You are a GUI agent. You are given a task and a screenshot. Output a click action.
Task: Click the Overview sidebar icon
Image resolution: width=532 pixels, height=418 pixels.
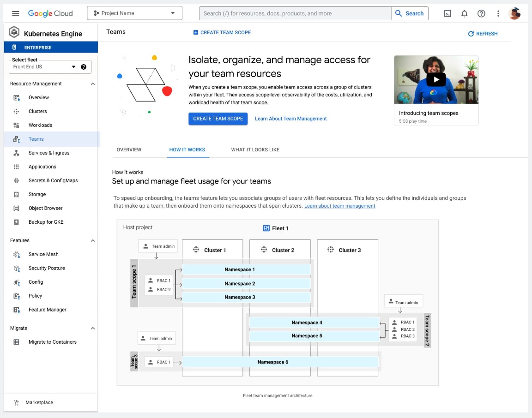[16, 98]
